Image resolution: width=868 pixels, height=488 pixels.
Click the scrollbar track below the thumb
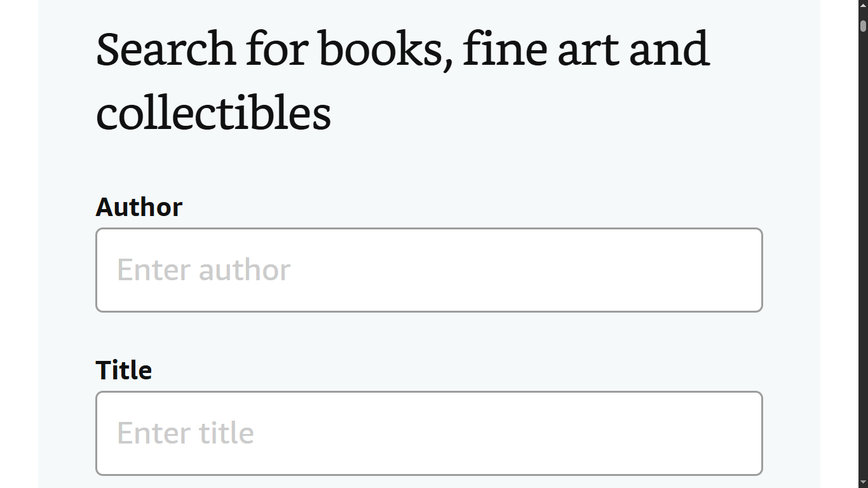coord(863,254)
